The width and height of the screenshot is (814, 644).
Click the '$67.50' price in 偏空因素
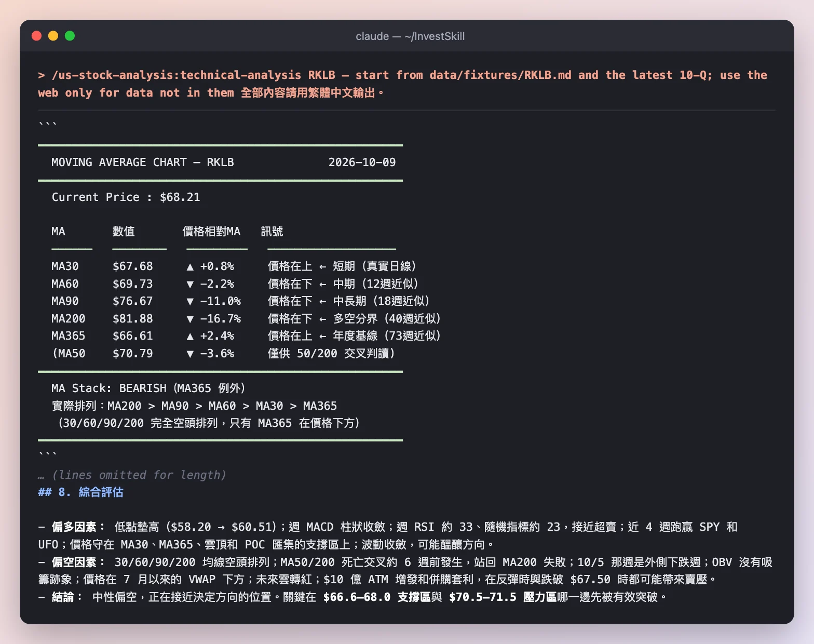click(x=590, y=580)
